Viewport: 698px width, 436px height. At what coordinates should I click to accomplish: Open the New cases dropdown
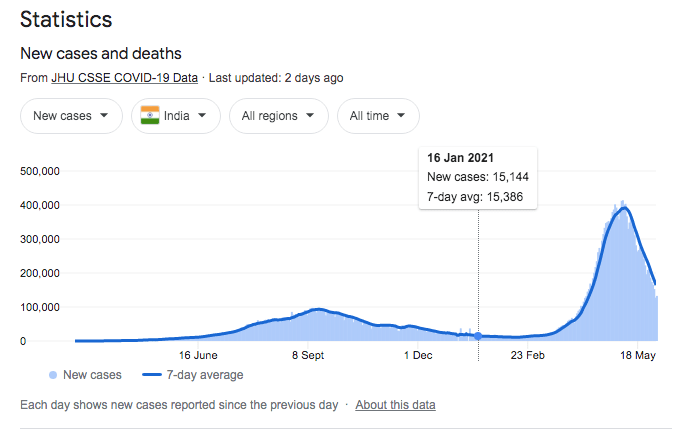pos(71,116)
